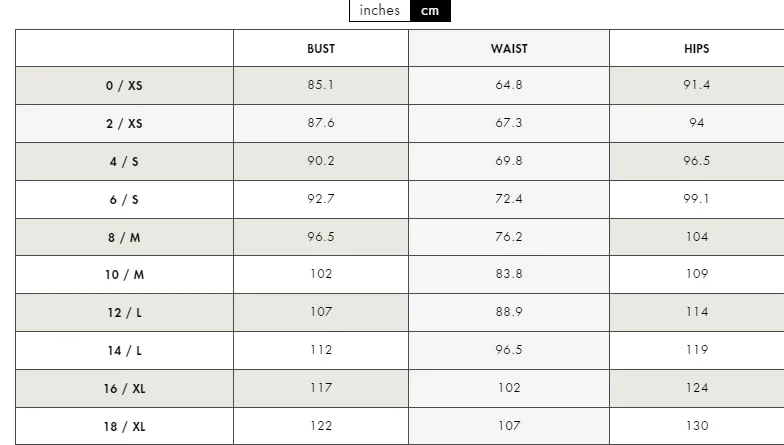Select the cm unit toggle
The height and width of the screenshot is (445, 784).
tap(430, 11)
